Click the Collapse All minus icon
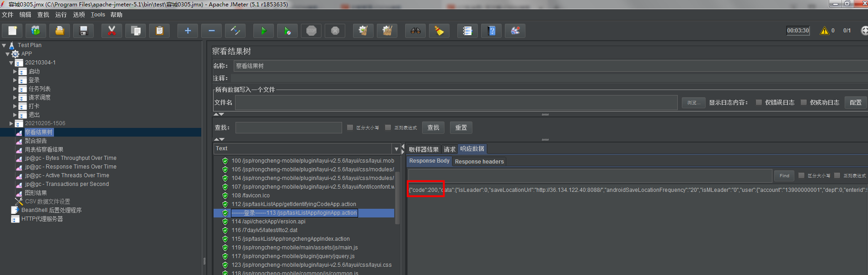Viewport: 868px width, 275px height. (211, 31)
